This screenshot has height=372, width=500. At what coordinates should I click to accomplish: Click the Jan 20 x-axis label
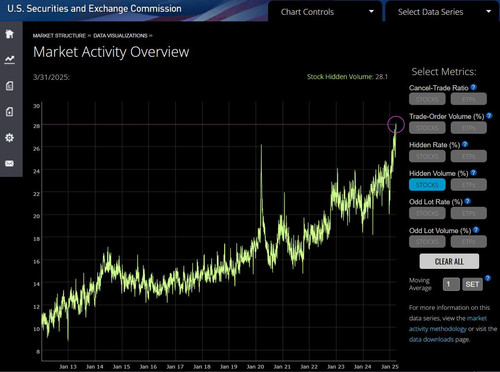pyautogui.click(x=255, y=367)
